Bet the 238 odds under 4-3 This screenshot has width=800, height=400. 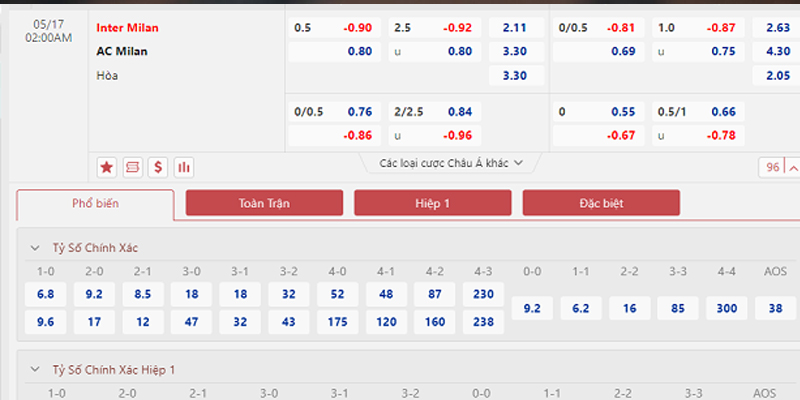pyautogui.click(x=483, y=322)
